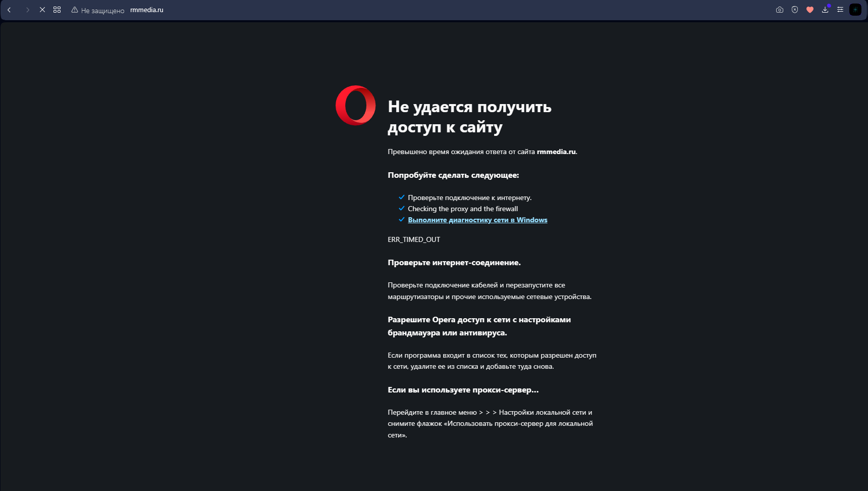This screenshot has height=491, width=868.
Task: Click the ERR_TIMED_OUT error code text
Action: (x=414, y=239)
